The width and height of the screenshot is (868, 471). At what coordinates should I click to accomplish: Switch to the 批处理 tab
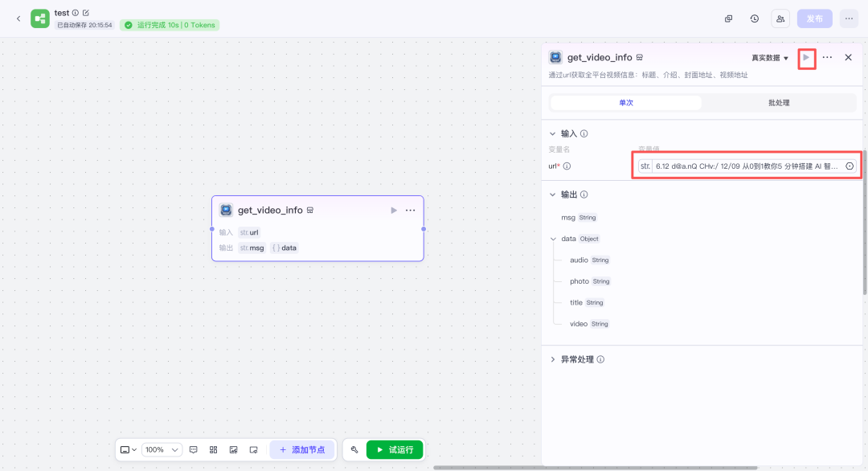pos(778,103)
